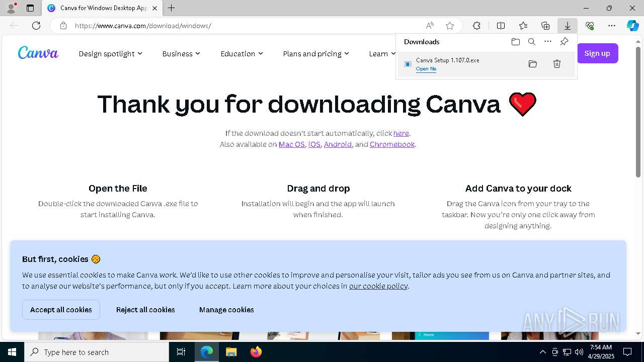Delete Canva Setup download entry
Viewport: 644px width, 362px height.
(x=557, y=64)
